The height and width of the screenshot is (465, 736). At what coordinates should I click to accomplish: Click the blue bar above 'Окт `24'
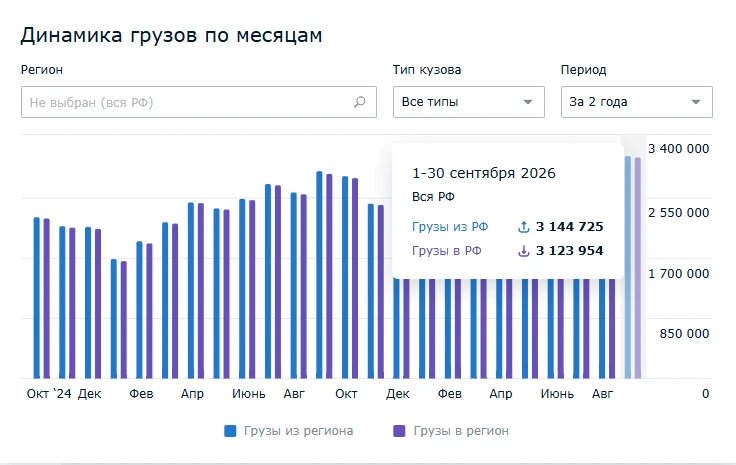37,298
